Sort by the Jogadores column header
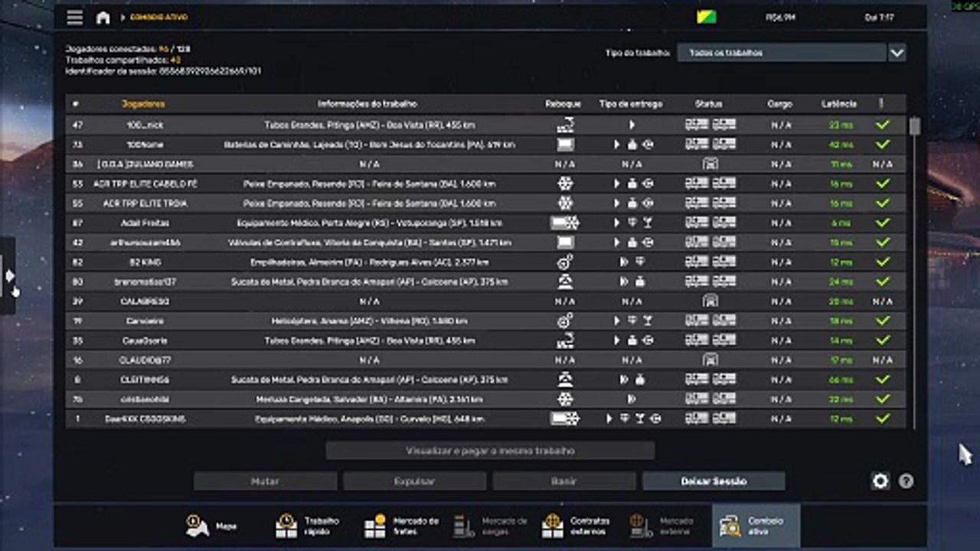 click(x=143, y=104)
